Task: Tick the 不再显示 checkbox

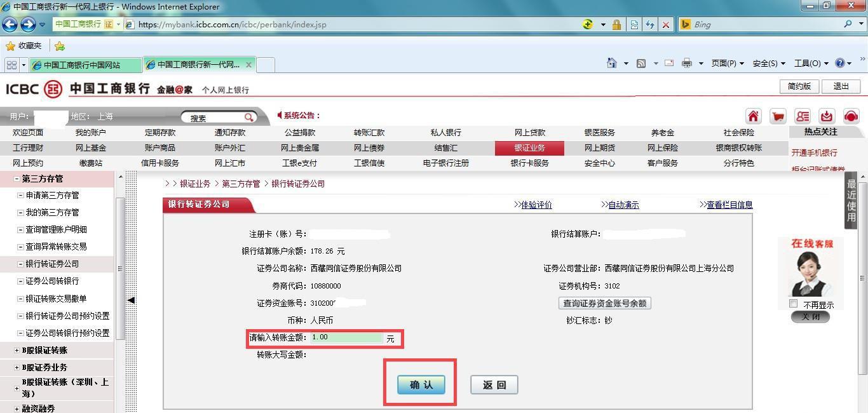Action: click(793, 304)
